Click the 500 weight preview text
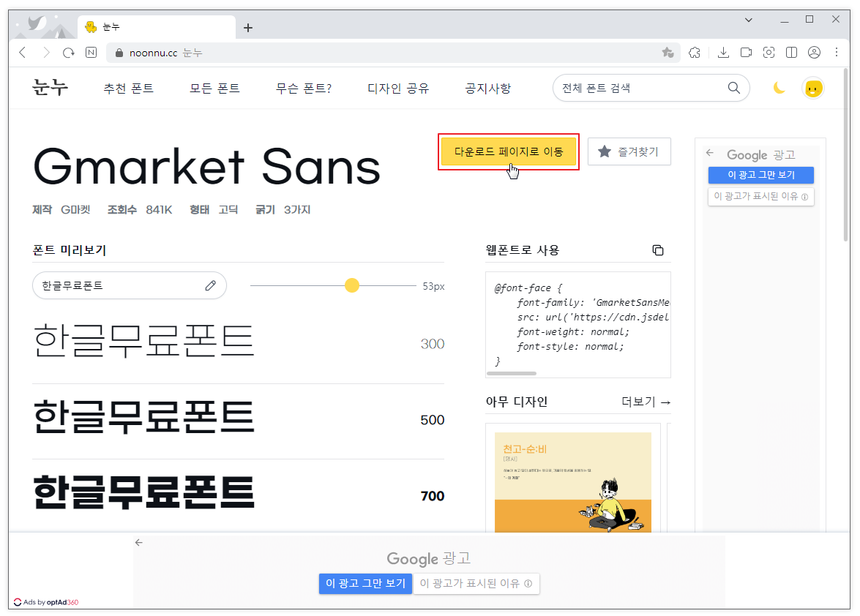The width and height of the screenshot is (860, 616). coord(143,416)
